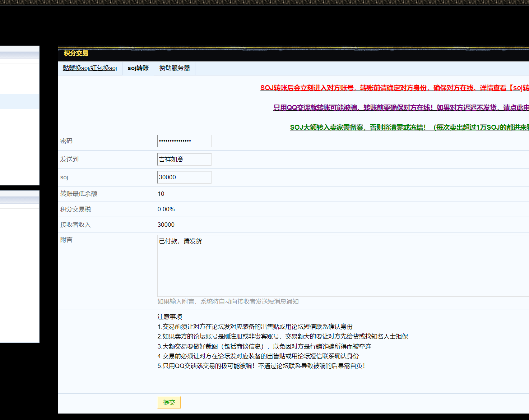529x420 pixels.
Task: Focus the 发送到 recipient field
Action: [x=184, y=159]
